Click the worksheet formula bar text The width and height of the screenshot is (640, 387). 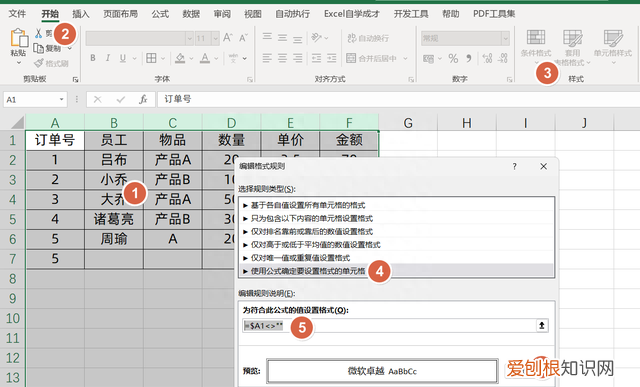[x=178, y=99]
